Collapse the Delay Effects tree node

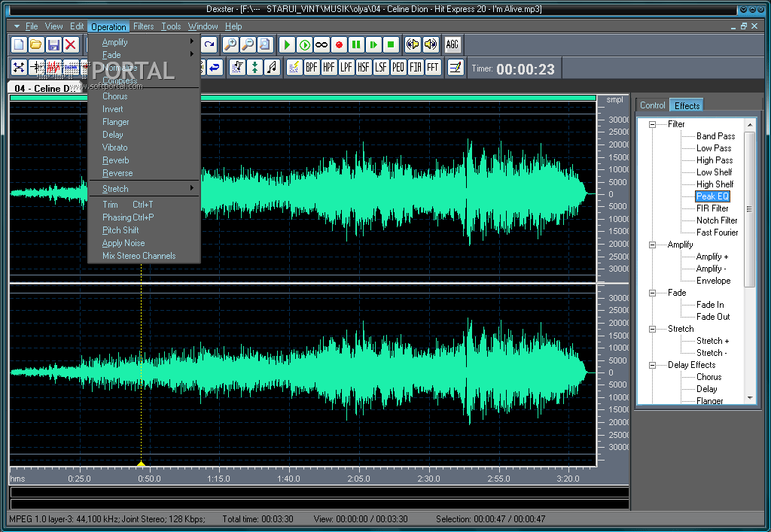point(652,365)
